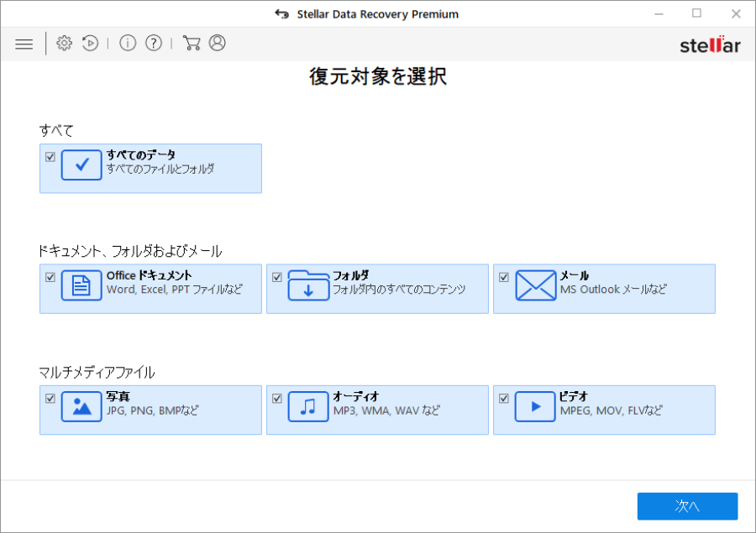
Task: Open the hamburger menu
Action: click(24, 43)
